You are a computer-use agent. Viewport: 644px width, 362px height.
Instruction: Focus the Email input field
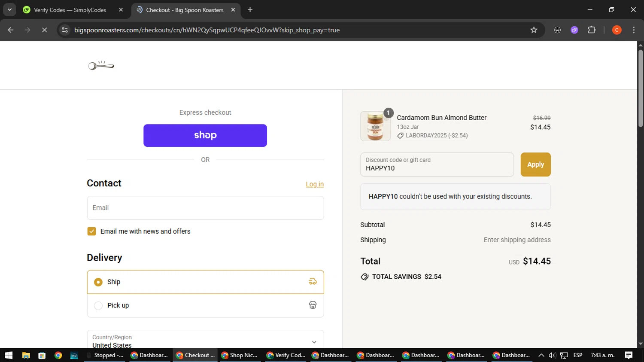pos(205,208)
